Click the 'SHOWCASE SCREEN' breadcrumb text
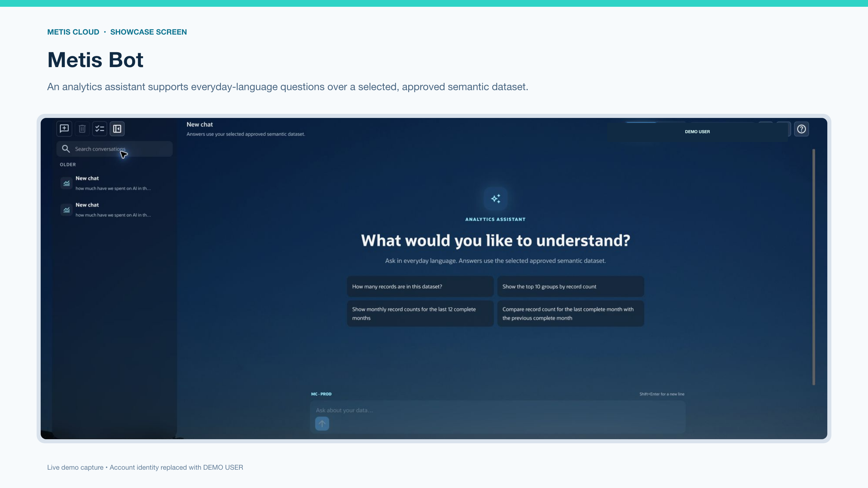This screenshot has width=868, height=488. point(149,32)
